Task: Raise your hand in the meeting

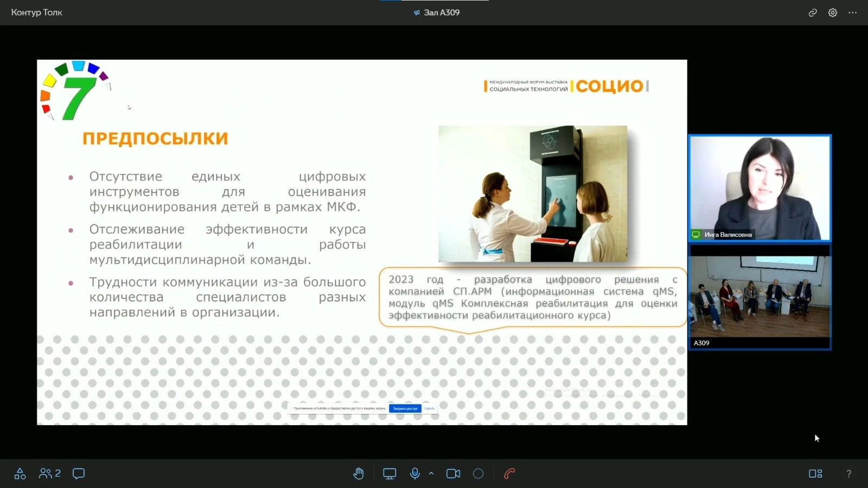Action: click(x=359, y=473)
